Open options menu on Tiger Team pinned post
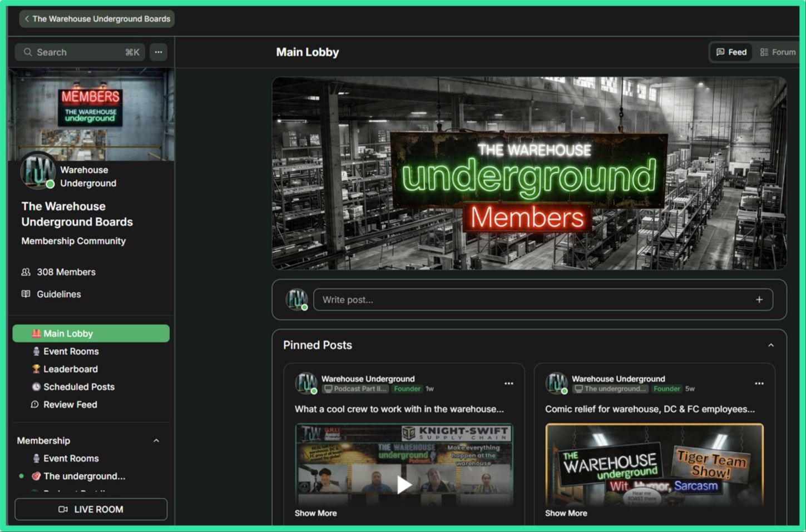The width and height of the screenshot is (806, 532). pos(759,384)
